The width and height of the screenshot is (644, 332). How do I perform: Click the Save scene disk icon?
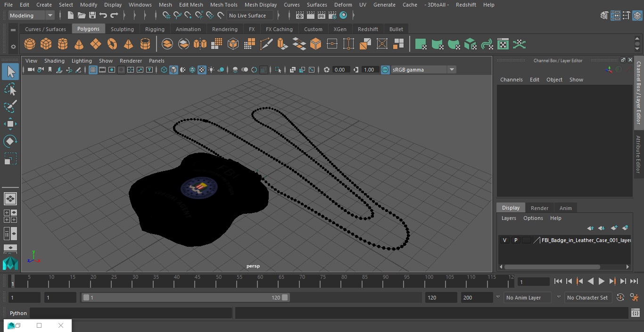(92, 16)
